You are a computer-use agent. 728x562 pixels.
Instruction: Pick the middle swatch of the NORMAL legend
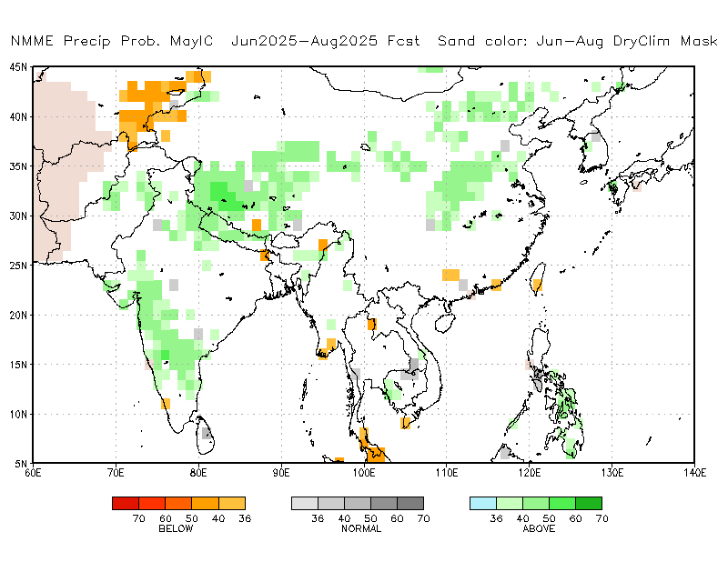(358, 504)
